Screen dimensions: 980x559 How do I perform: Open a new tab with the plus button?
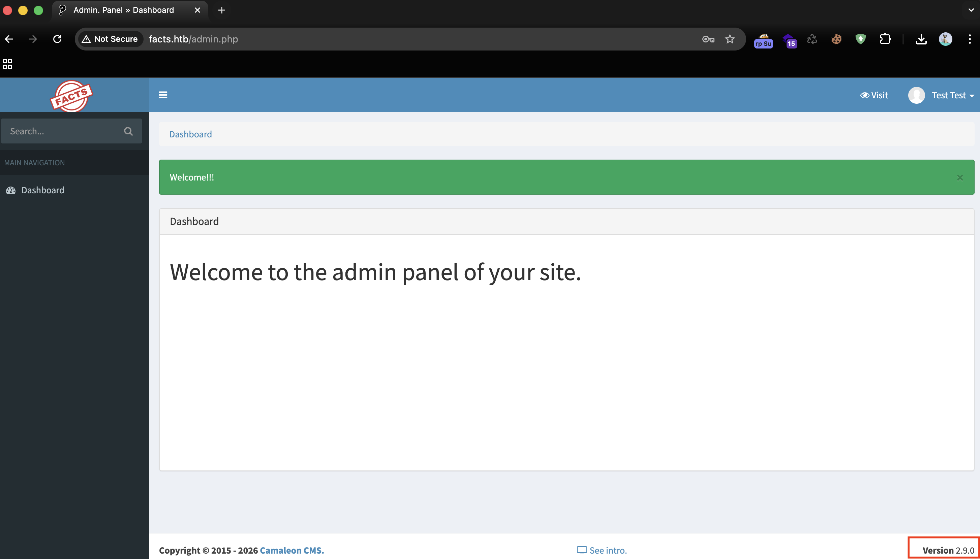[222, 10]
